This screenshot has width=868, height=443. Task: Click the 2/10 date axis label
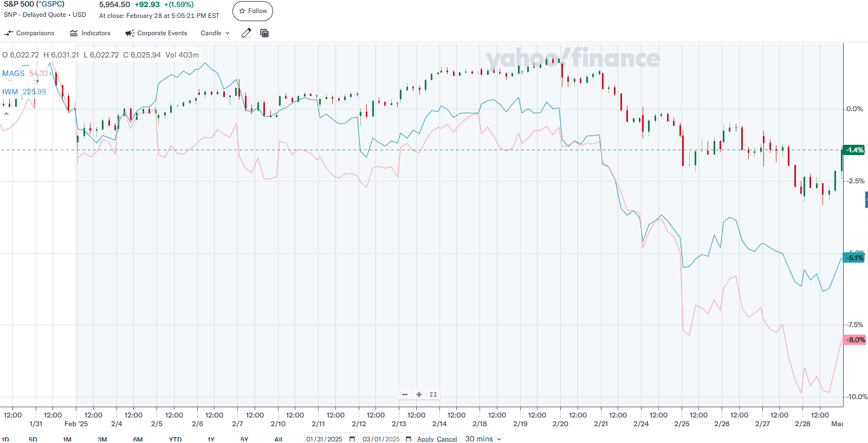point(278,424)
